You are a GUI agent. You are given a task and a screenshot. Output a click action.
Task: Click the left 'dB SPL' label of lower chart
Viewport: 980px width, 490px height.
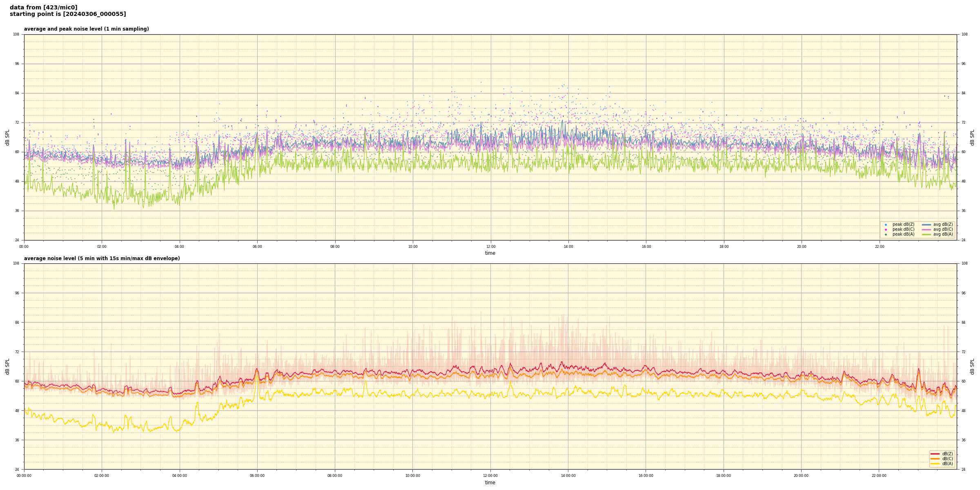(x=7, y=366)
